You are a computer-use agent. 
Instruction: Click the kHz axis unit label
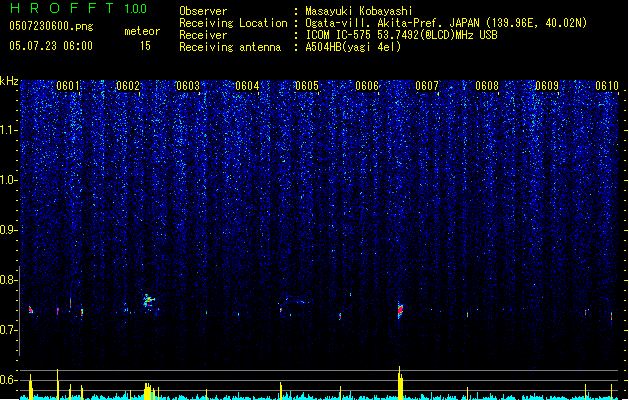tap(9, 81)
